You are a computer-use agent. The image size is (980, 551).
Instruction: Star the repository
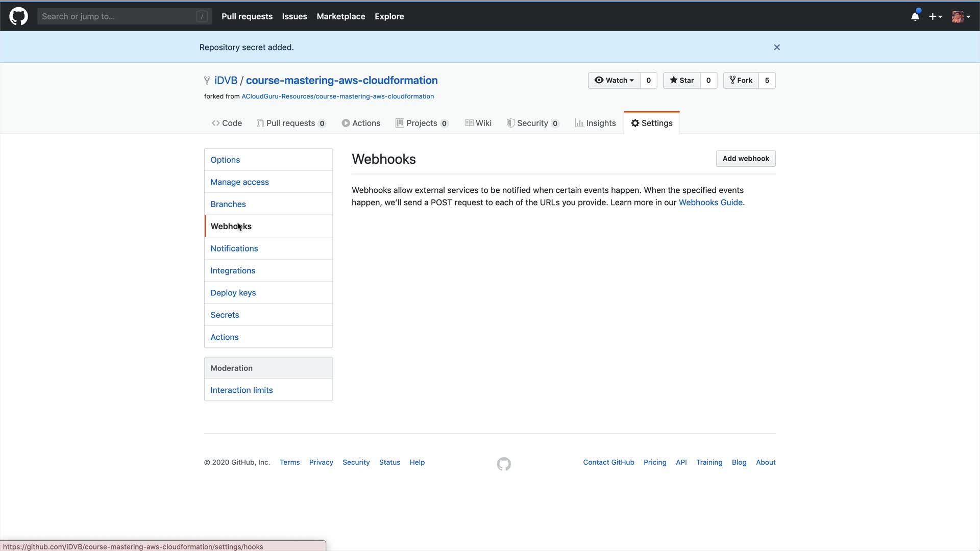pos(681,81)
